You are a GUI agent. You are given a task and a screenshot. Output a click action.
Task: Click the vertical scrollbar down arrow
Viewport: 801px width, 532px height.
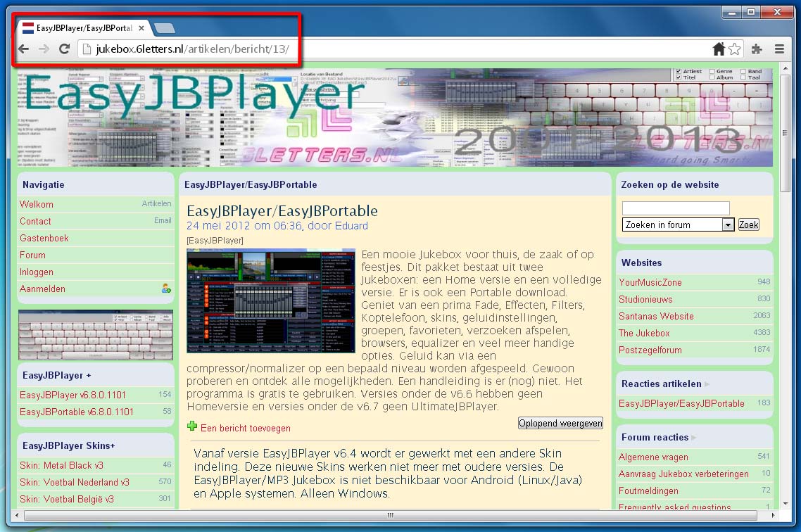(786, 504)
